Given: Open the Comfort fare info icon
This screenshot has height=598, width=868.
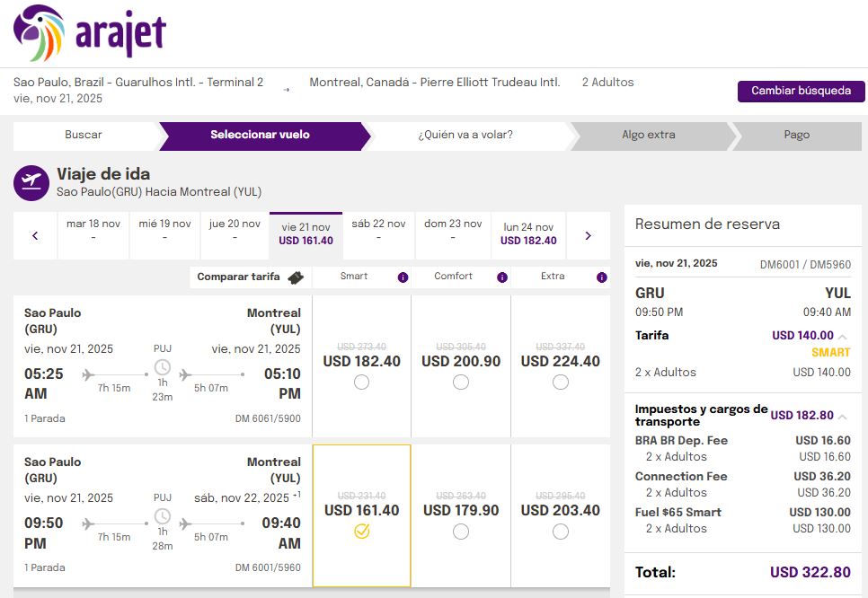Looking at the screenshot, I should click(502, 277).
